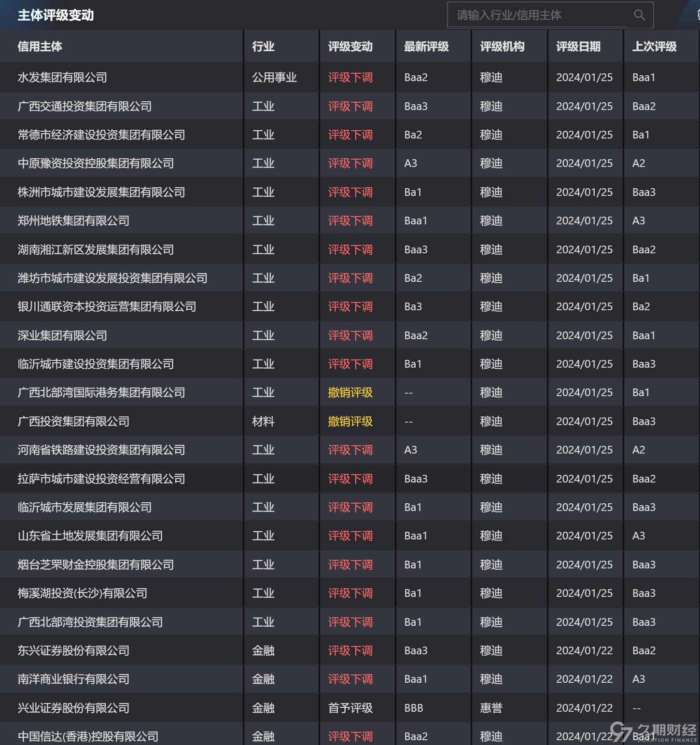Open 郑州地铁集团有限公司 entry

coord(73,221)
